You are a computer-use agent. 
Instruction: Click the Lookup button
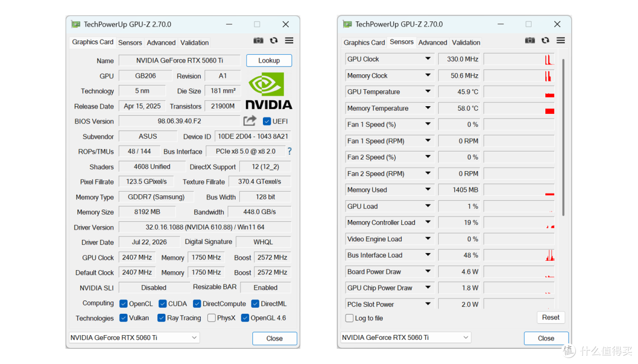coord(269,61)
